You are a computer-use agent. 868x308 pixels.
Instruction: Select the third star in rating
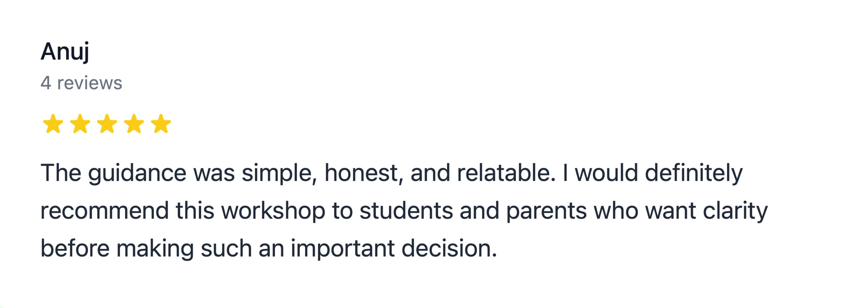click(107, 124)
